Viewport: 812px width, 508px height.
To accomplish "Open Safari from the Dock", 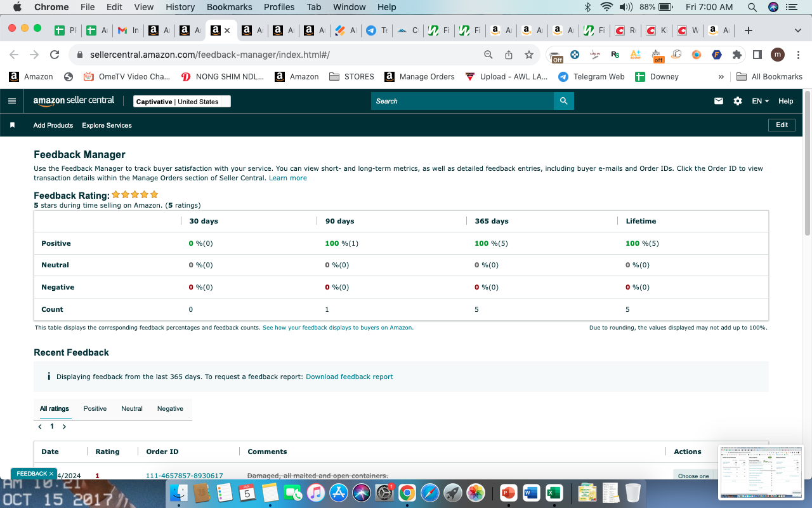I will pyautogui.click(x=429, y=493).
